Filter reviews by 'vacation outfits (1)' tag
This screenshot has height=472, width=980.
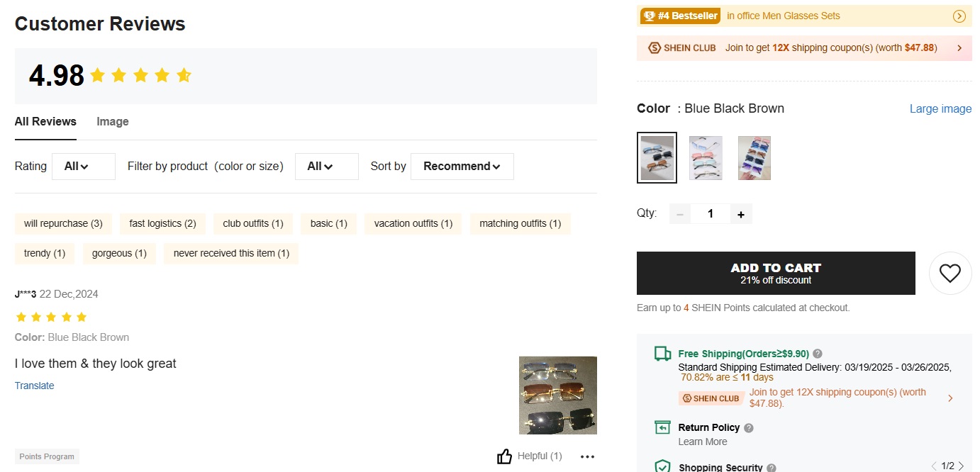(x=413, y=224)
